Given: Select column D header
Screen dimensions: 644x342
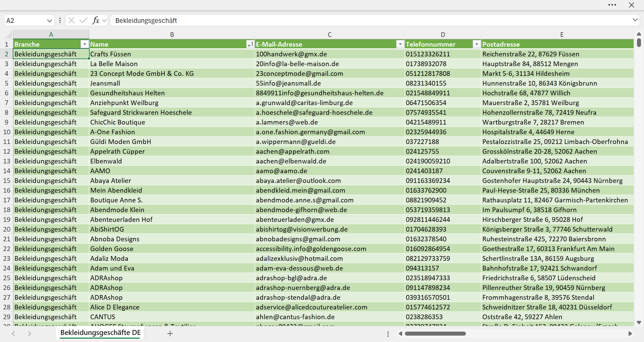Looking at the screenshot, I should pyautogui.click(x=443, y=35).
